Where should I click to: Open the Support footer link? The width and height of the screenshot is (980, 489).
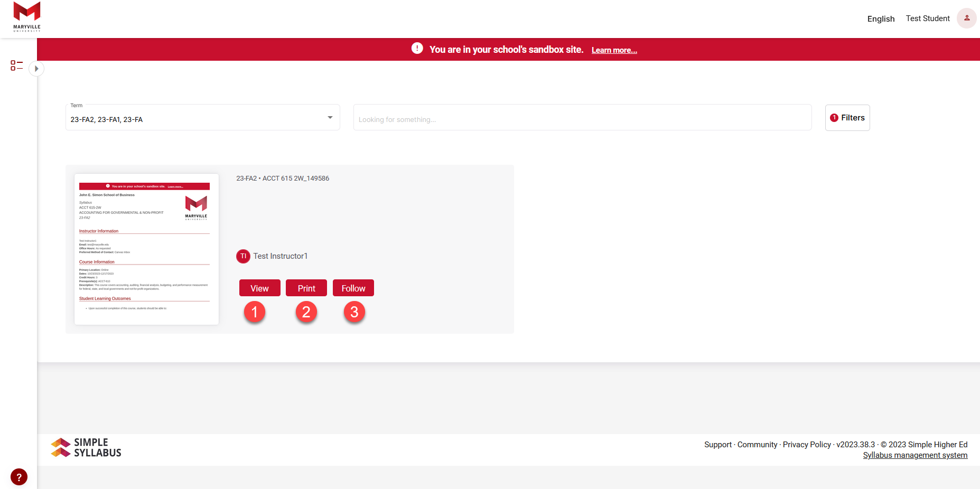pos(718,445)
